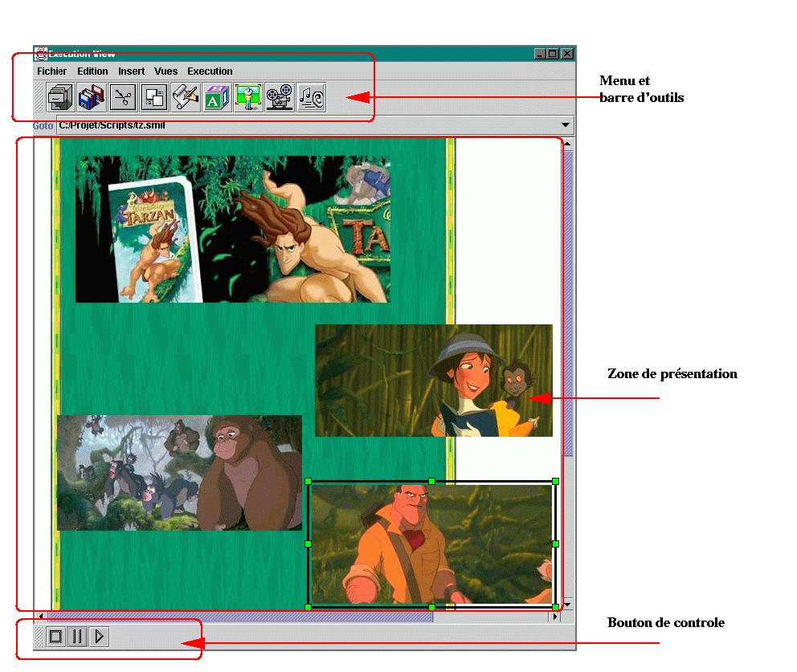Click top-left resize handle of selected image
The height and width of the screenshot is (672, 797).
(x=308, y=481)
